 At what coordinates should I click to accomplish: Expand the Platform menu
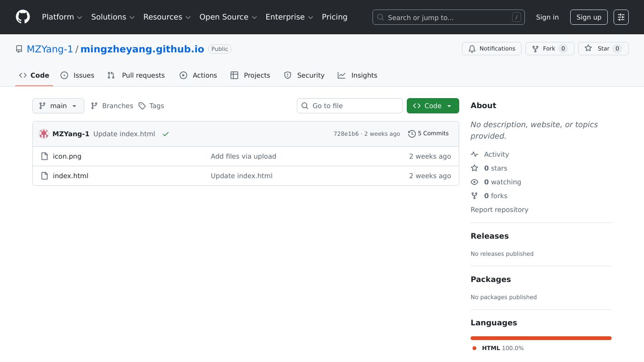tap(62, 17)
